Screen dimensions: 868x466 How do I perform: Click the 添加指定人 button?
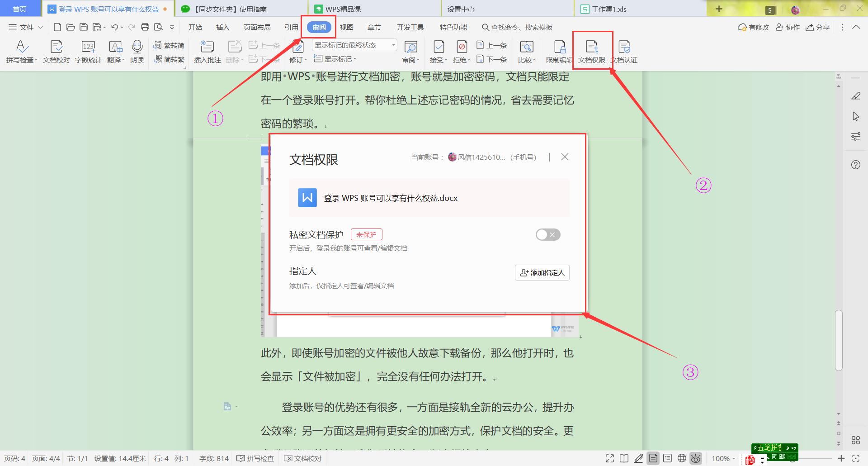(542, 272)
